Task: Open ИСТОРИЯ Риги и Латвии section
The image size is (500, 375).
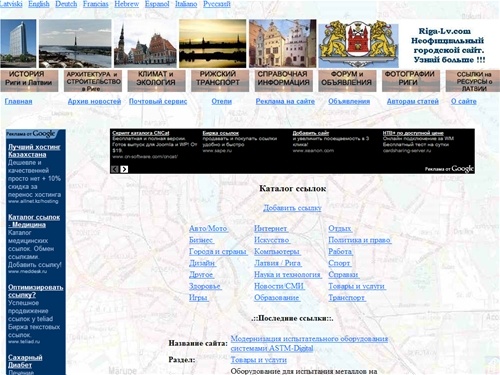Action: tap(29, 81)
